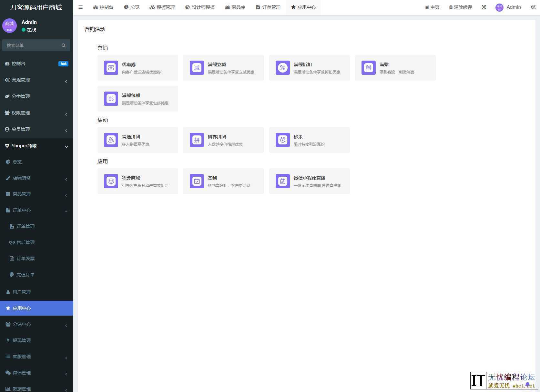Click the fullscreen toggle in top bar
The image size is (540, 392).
[x=484, y=7]
